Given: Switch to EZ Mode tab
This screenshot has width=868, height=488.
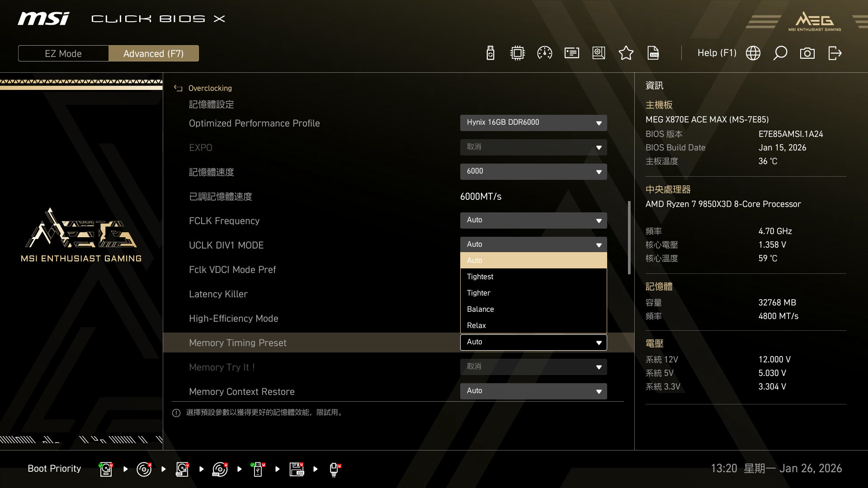Looking at the screenshot, I should point(63,53).
